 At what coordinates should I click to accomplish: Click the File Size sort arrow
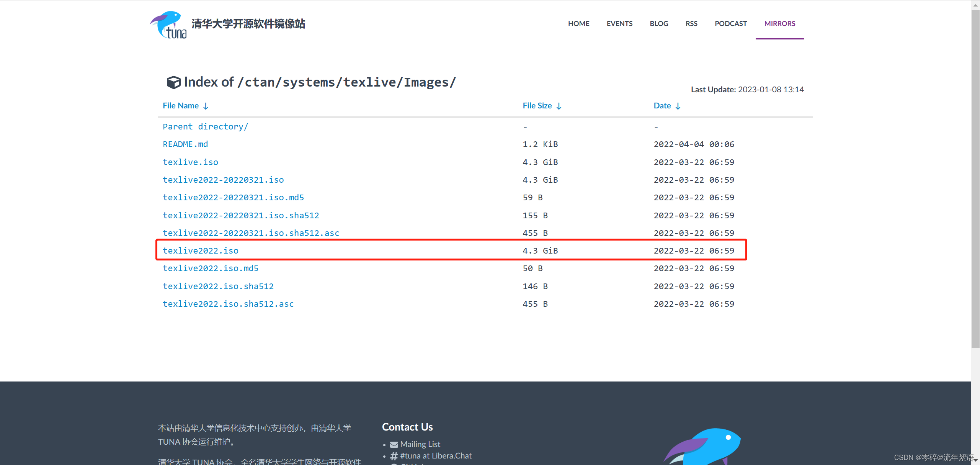click(x=559, y=106)
